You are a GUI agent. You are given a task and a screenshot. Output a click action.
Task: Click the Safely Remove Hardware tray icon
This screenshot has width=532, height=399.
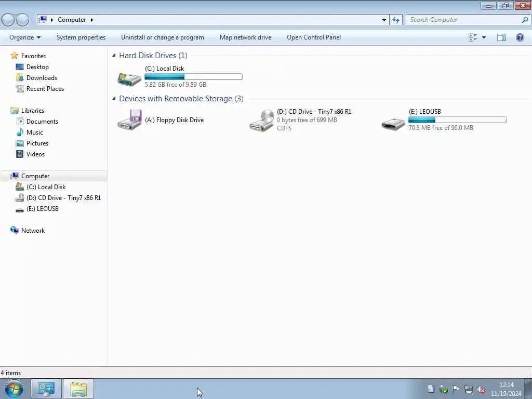pos(443,389)
